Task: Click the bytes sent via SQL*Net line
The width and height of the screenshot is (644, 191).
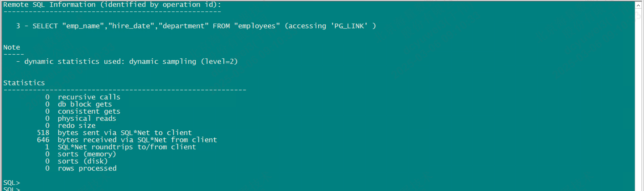Action: point(124,133)
